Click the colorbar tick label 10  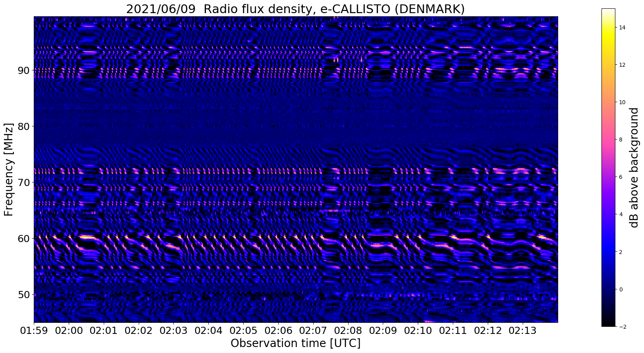[621, 102]
